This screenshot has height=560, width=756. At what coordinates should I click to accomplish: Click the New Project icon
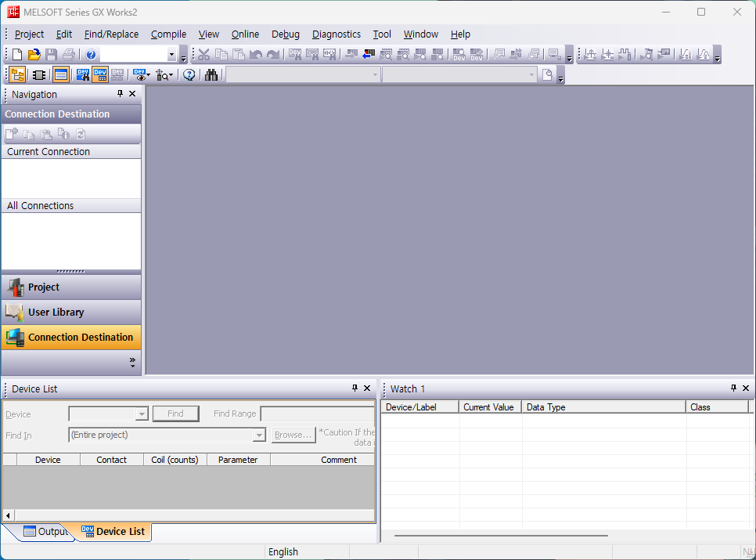click(17, 55)
